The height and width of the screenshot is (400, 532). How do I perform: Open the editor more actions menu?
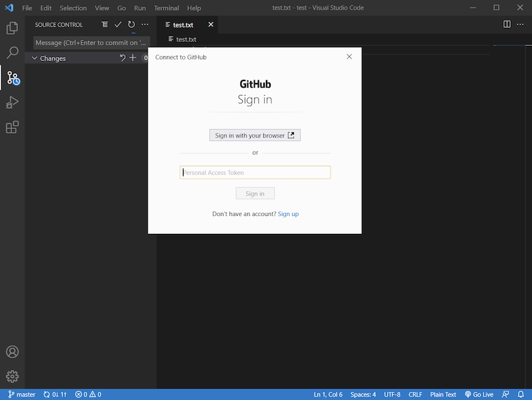pyautogui.click(x=521, y=24)
